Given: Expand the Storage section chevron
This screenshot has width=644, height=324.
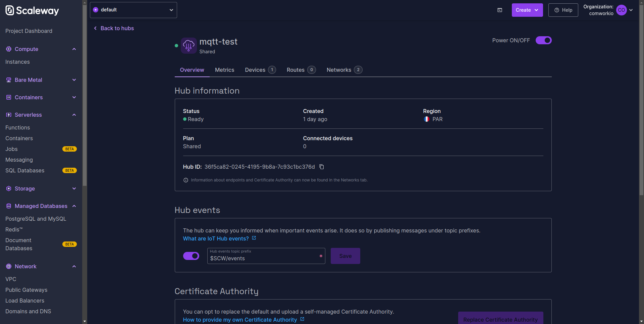Looking at the screenshot, I should pyautogui.click(x=74, y=188).
